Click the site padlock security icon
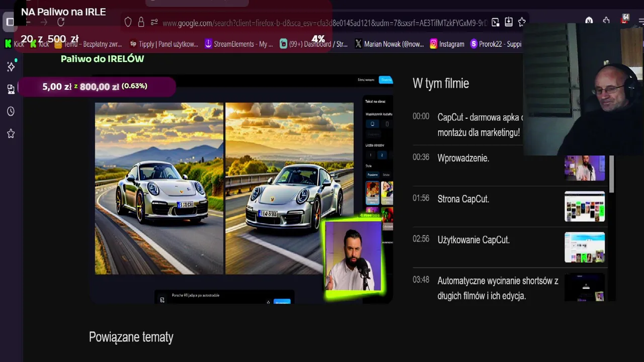 tap(141, 22)
